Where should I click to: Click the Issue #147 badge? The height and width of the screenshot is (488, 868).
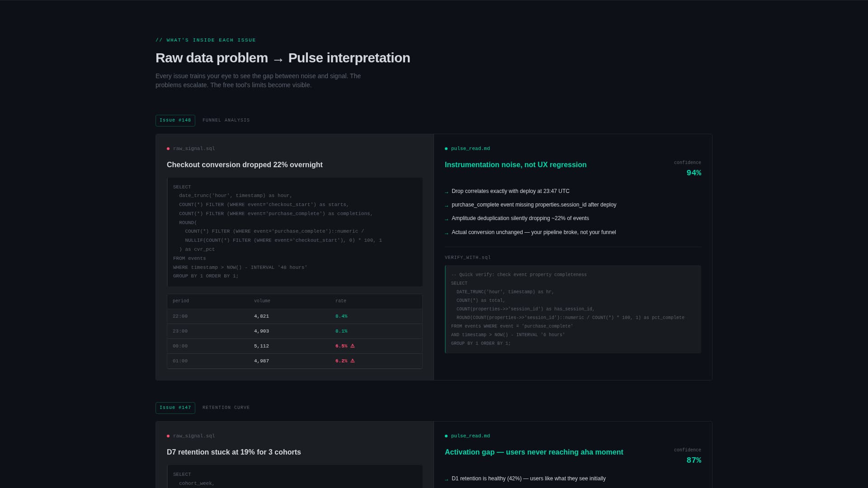[x=175, y=408]
